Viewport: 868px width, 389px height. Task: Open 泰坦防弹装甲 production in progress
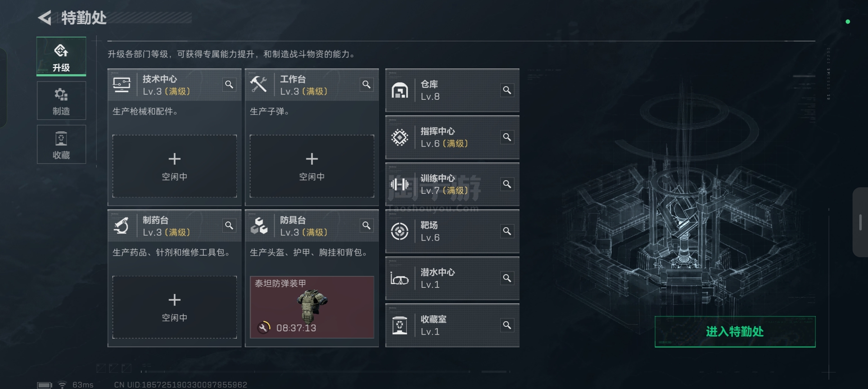(x=312, y=307)
